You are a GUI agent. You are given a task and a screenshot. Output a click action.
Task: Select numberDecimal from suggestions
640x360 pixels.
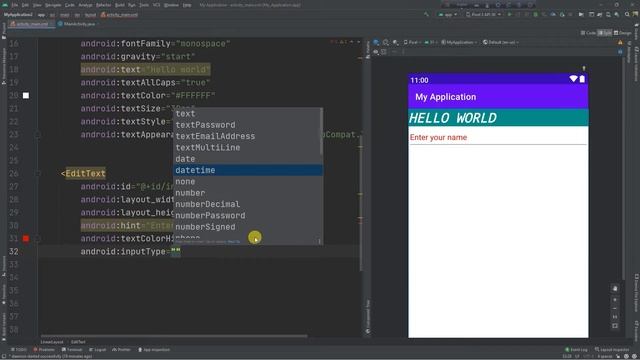(248, 204)
